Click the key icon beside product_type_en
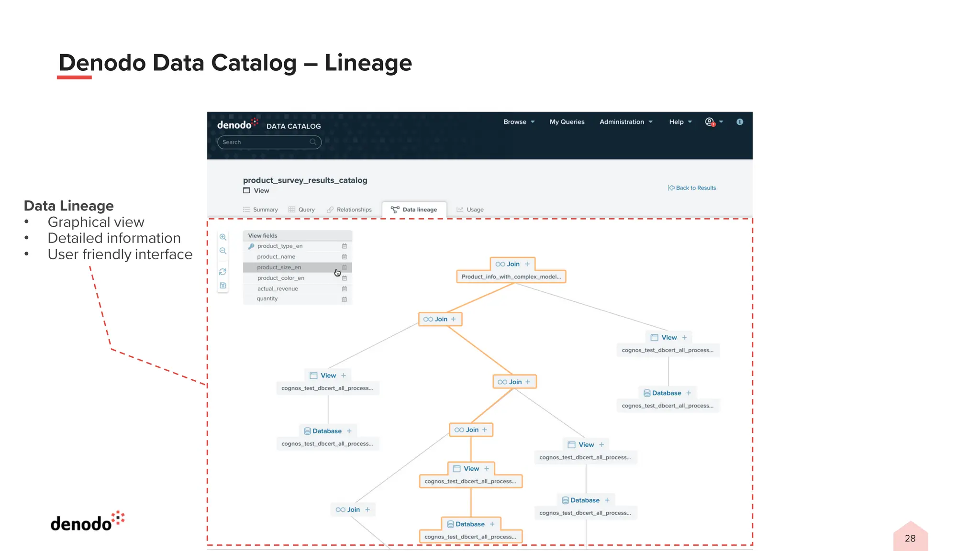The width and height of the screenshot is (980, 551). tap(251, 246)
